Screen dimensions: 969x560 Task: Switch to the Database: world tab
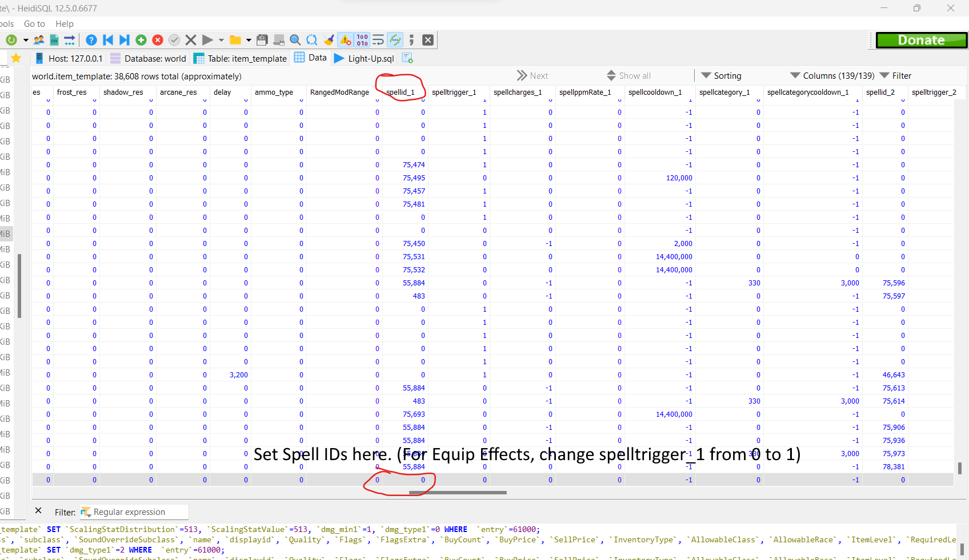[148, 58]
